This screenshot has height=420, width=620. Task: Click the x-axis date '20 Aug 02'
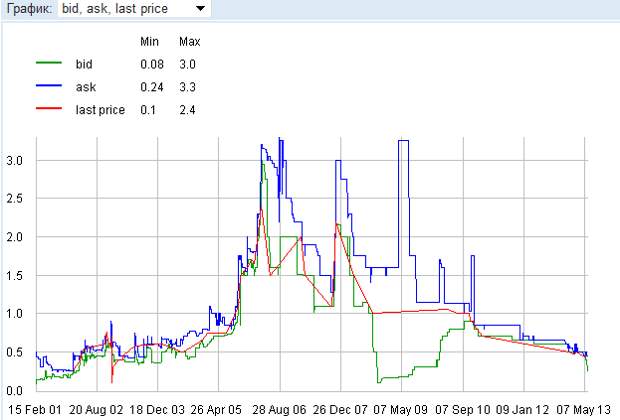(96, 410)
